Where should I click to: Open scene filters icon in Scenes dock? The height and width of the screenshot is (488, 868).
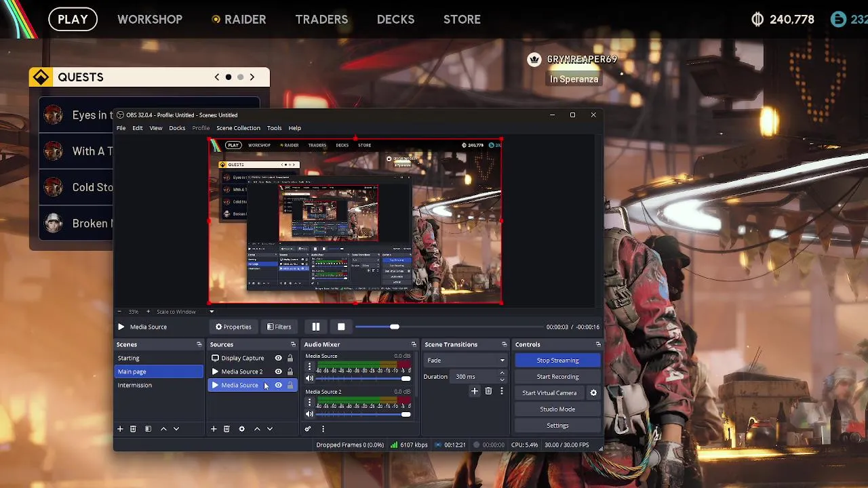148,429
